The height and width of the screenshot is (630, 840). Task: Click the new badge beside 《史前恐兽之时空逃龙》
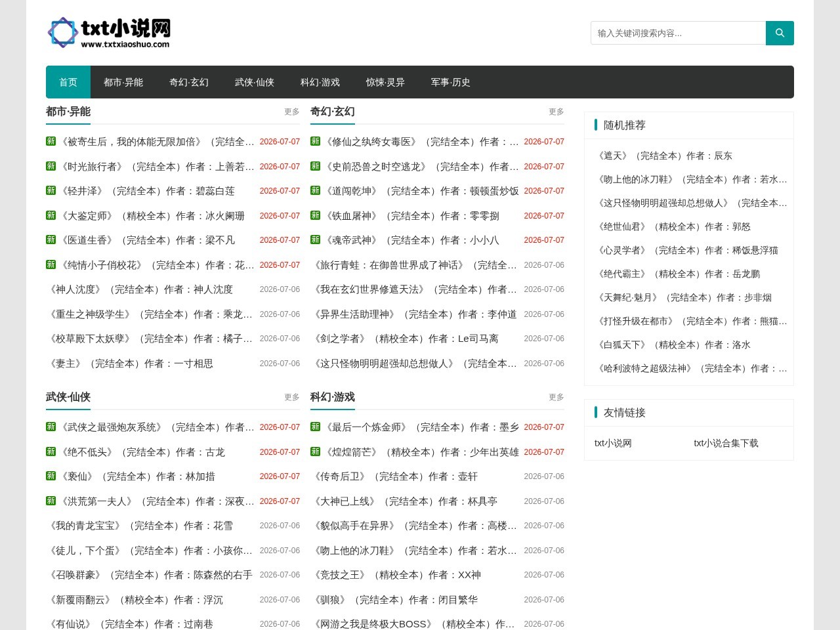coord(315,166)
